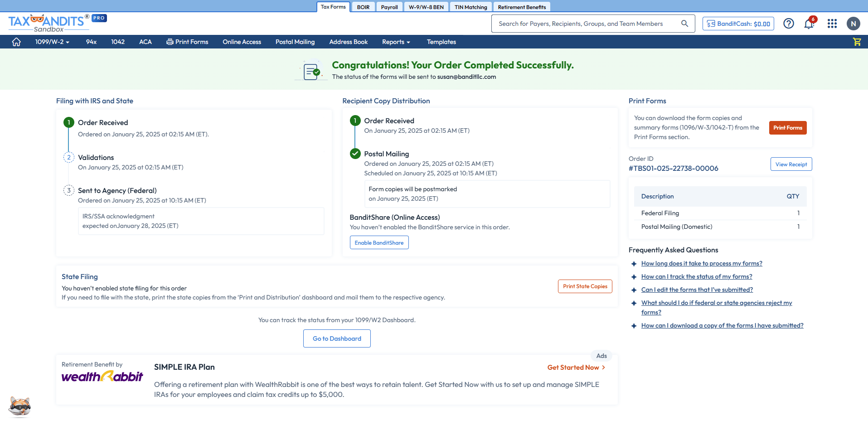Click the orange Print Forms button
The height and width of the screenshot is (425, 868).
(x=788, y=128)
